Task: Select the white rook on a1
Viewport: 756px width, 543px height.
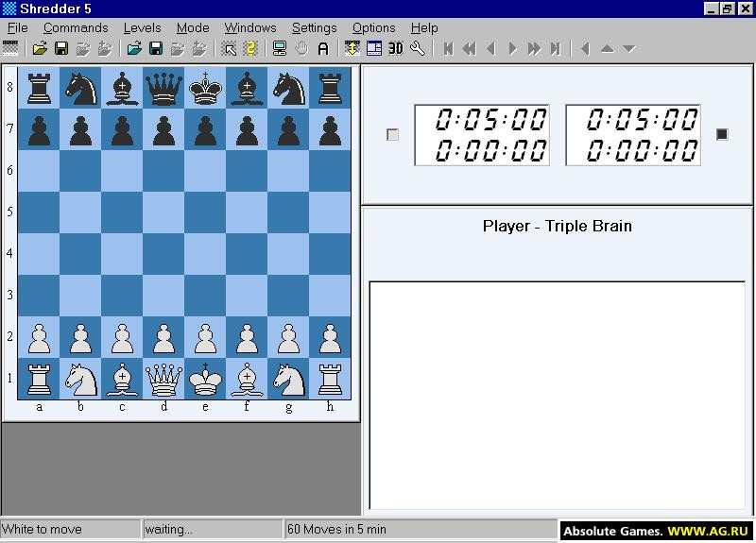Action: coord(39,380)
